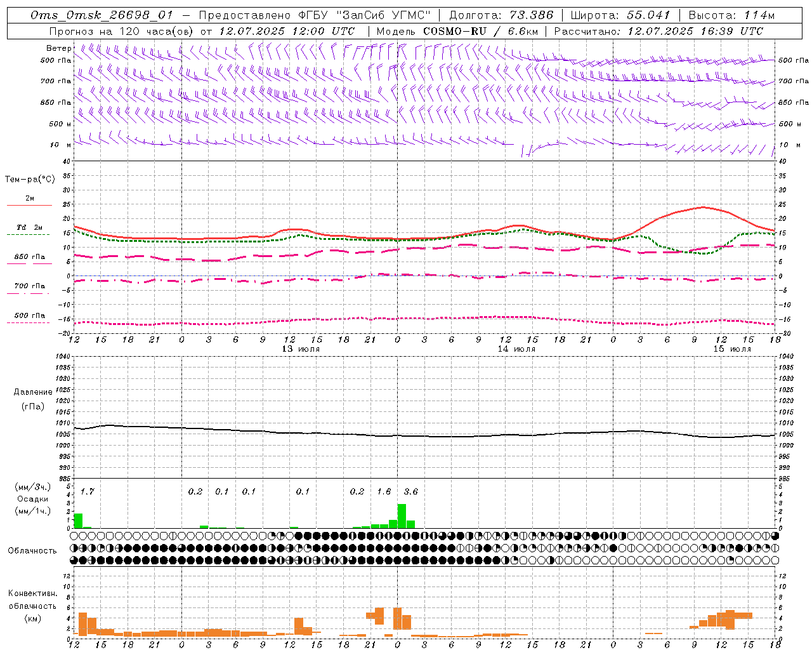Click the 1.6 precipitation total
Screen dimensions: 812x650
click(x=384, y=491)
